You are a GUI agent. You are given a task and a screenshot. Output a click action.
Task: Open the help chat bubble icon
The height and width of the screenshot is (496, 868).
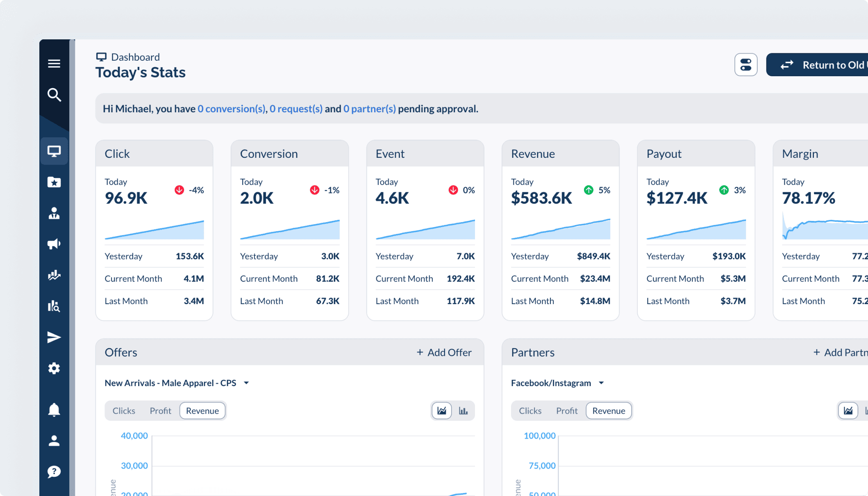pyautogui.click(x=54, y=472)
